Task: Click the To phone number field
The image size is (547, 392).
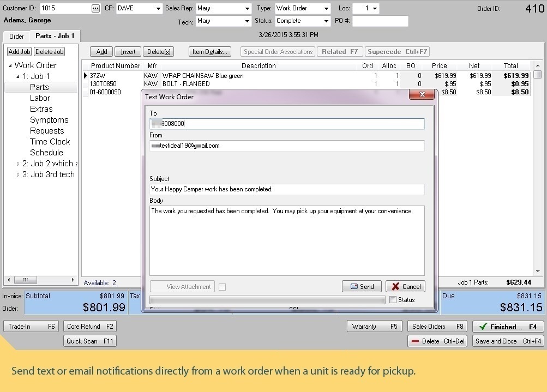Action: [x=287, y=124]
